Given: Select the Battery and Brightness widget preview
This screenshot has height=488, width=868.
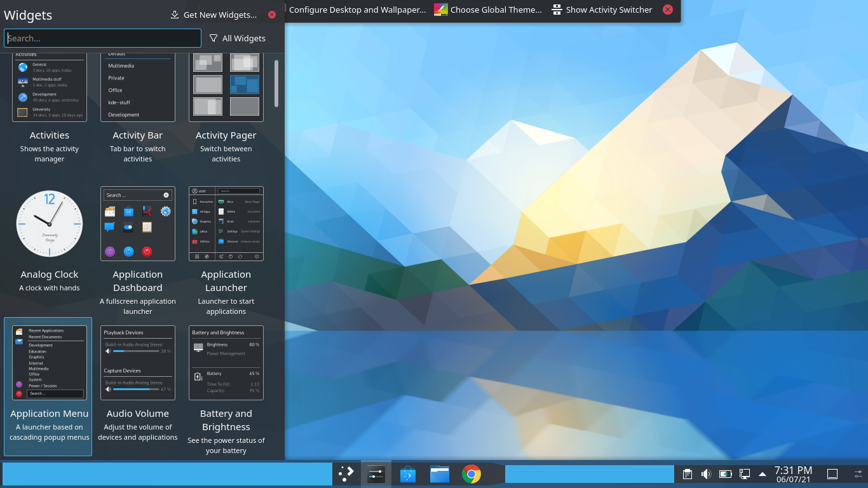Looking at the screenshot, I should click(x=226, y=362).
